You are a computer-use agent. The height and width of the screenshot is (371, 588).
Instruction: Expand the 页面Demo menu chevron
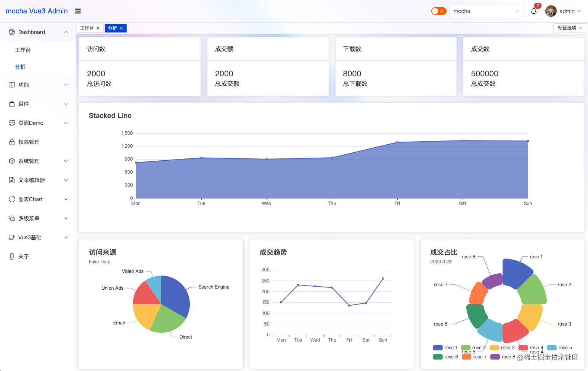tap(66, 123)
